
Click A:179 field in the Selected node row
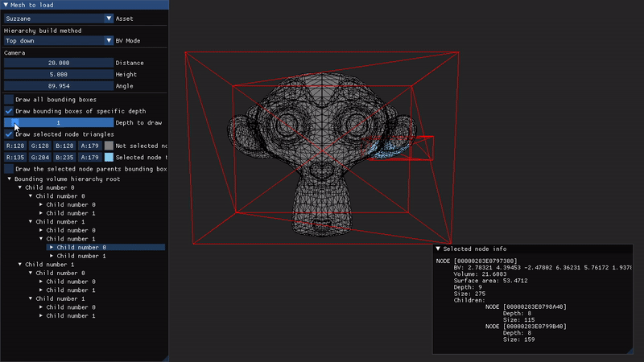tap(89, 157)
